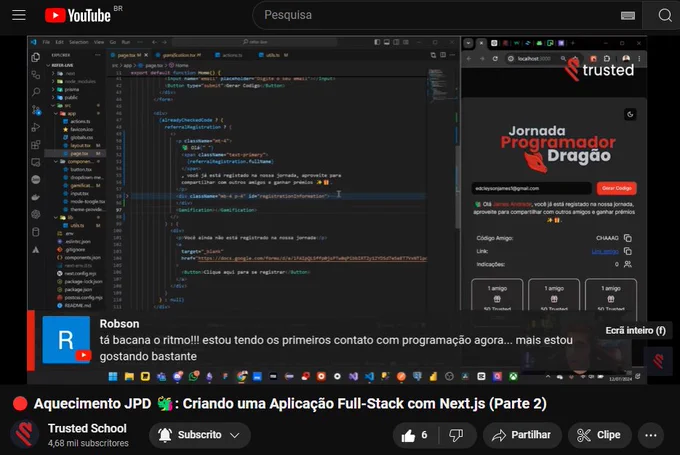Open the on-screen keyboard in search
The image size is (680, 455).
pos(628,16)
